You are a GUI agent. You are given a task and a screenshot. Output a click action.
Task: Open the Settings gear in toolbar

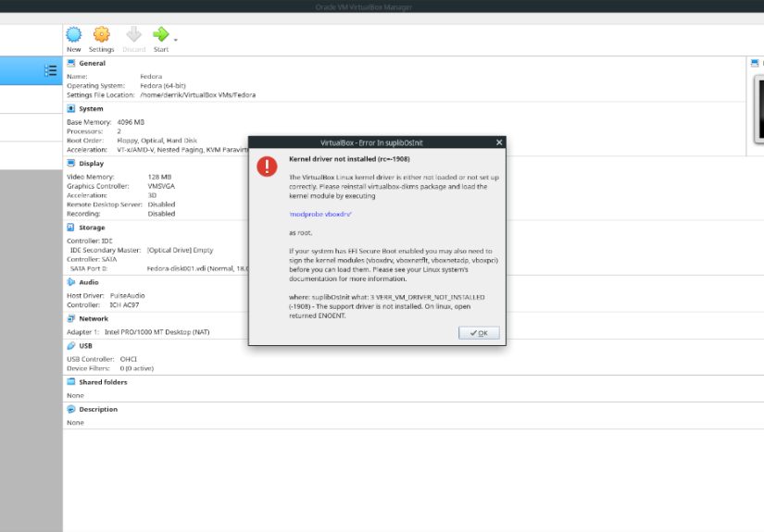pyautogui.click(x=101, y=34)
